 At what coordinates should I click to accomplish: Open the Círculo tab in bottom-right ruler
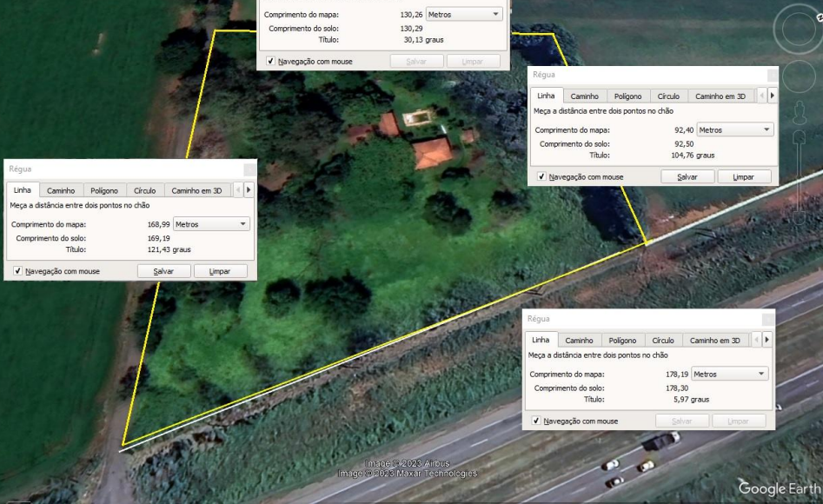click(x=664, y=340)
